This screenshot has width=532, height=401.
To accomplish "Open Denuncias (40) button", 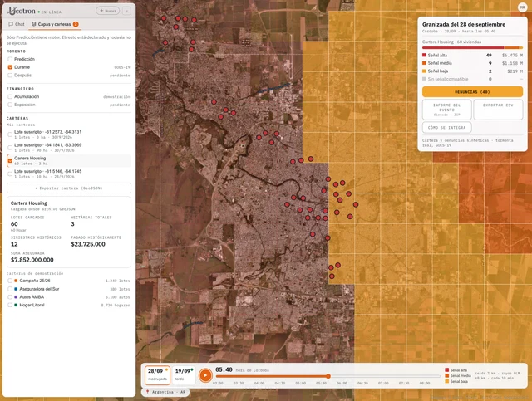I will point(472,92).
